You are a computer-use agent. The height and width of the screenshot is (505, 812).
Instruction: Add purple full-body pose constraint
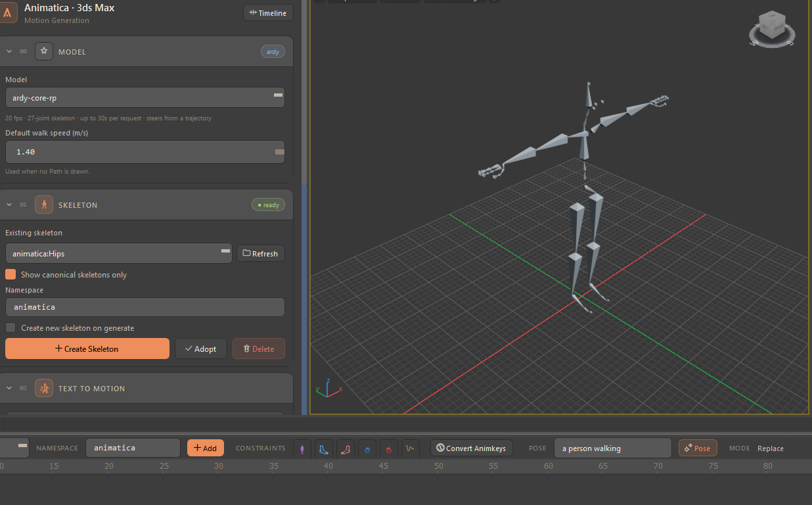point(302,448)
